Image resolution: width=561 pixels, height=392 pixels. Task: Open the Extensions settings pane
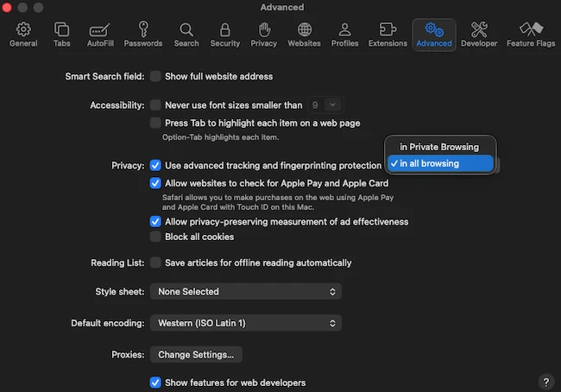point(388,35)
